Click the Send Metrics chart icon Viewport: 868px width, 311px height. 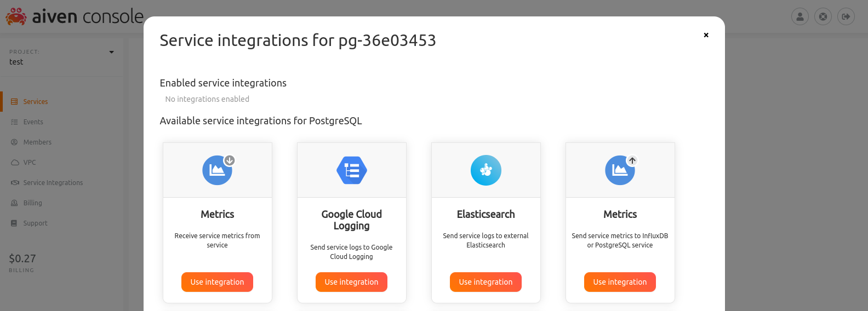620,170
